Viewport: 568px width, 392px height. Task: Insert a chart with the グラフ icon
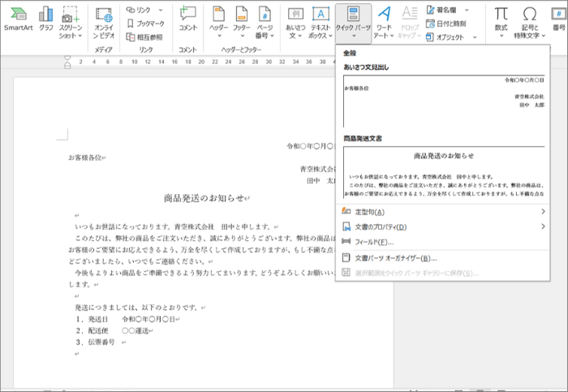point(46,19)
